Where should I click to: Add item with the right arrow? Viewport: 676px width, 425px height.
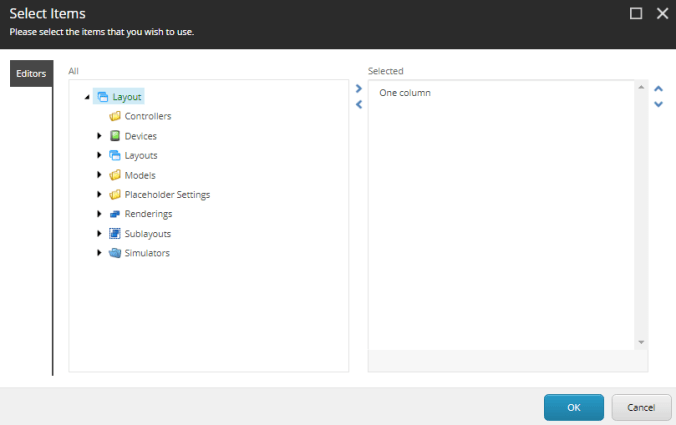[x=359, y=88]
